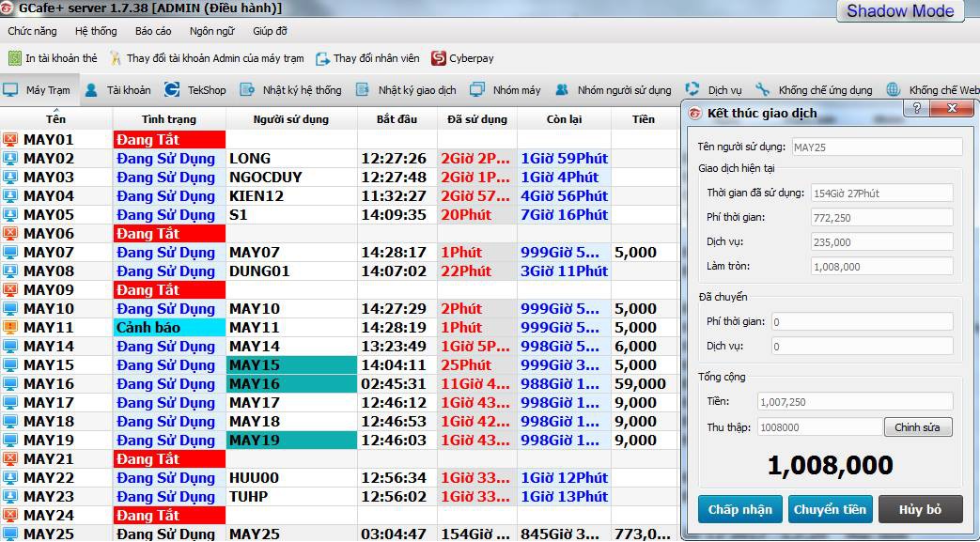
Task: Click the Thay đổi tài khoản Admin icon
Action: pos(116,58)
